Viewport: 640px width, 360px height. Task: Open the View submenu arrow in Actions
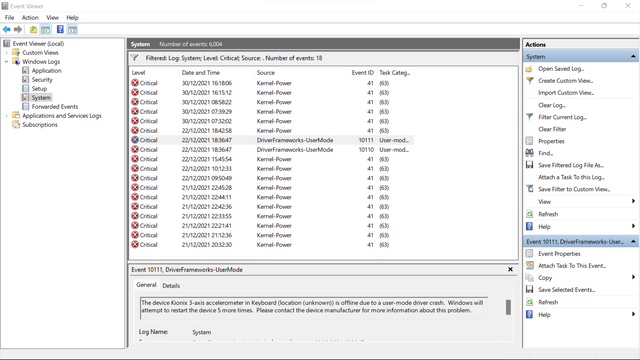tap(633, 201)
